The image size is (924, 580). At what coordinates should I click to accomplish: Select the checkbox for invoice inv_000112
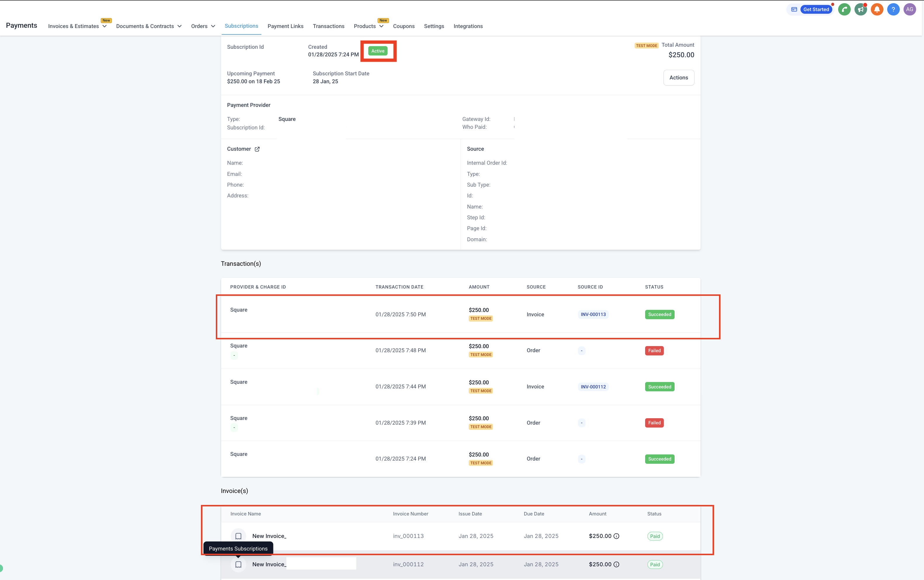pyautogui.click(x=238, y=565)
